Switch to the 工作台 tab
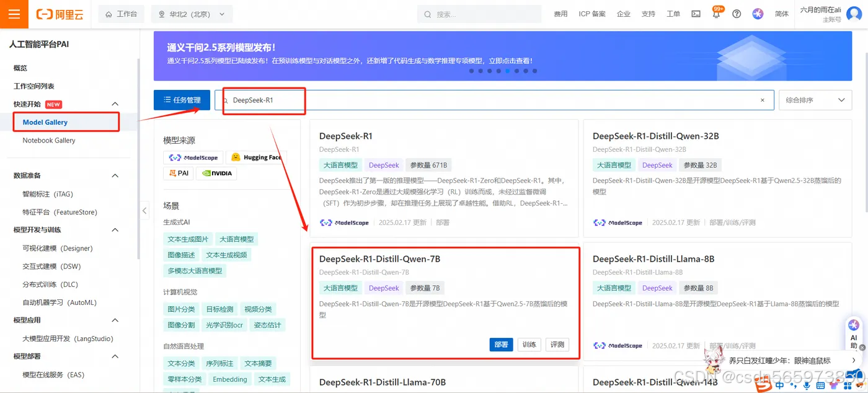Image resolution: width=868 pixels, height=393 pixels. click(x=121, y=13)
